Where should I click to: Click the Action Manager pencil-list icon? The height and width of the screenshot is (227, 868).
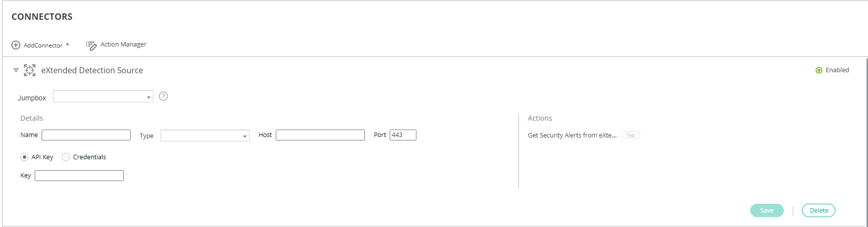pos(91,45)
